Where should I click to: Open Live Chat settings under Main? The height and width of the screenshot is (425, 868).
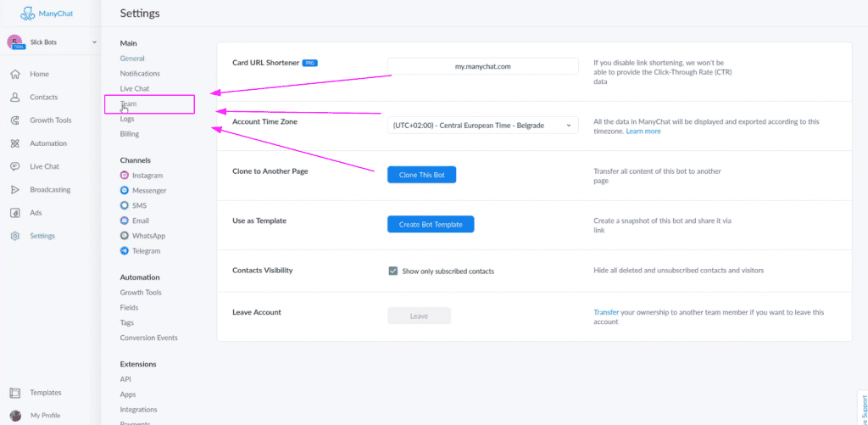point(135,89)
